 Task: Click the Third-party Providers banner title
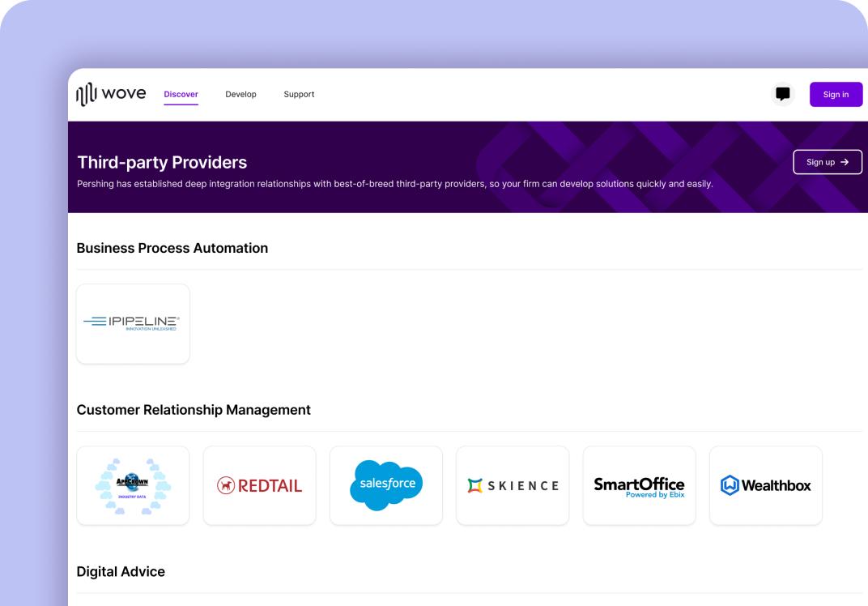pos(162,162)
